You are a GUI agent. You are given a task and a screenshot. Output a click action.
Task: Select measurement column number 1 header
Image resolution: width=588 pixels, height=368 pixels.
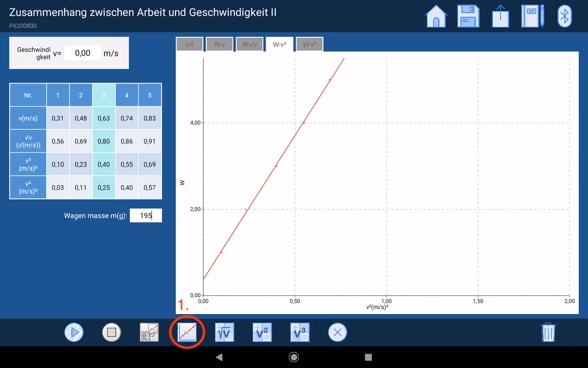pyautogui.click(x=58, y=95)
